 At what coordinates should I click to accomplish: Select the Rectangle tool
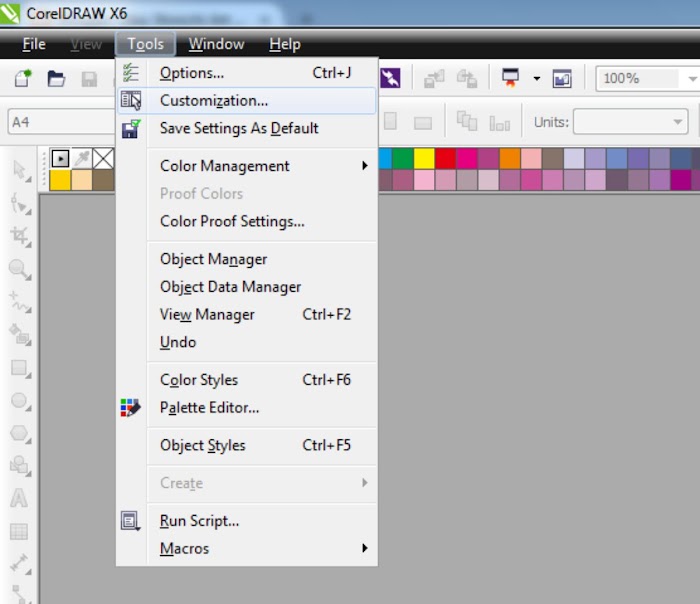pos(20,368)
